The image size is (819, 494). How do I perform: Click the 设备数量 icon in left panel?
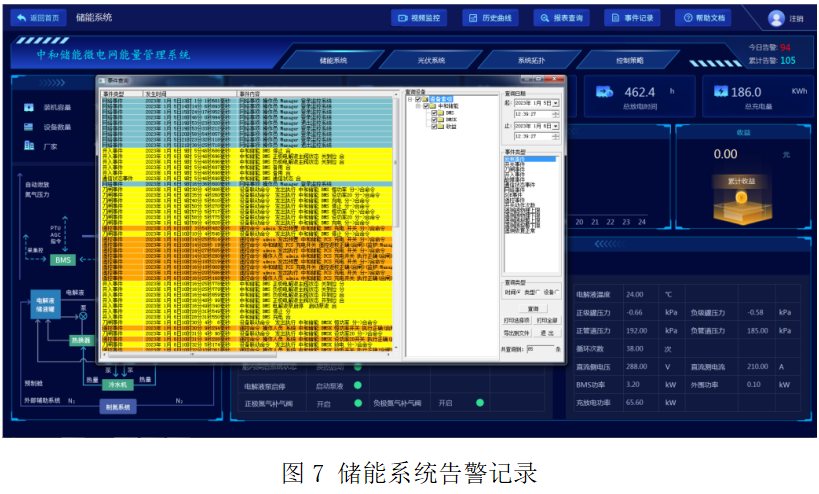[29, 127]
